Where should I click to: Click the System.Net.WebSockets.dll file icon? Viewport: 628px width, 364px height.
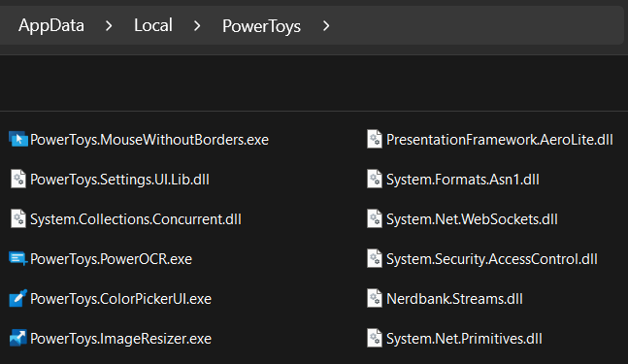click(x=375, y=218)
